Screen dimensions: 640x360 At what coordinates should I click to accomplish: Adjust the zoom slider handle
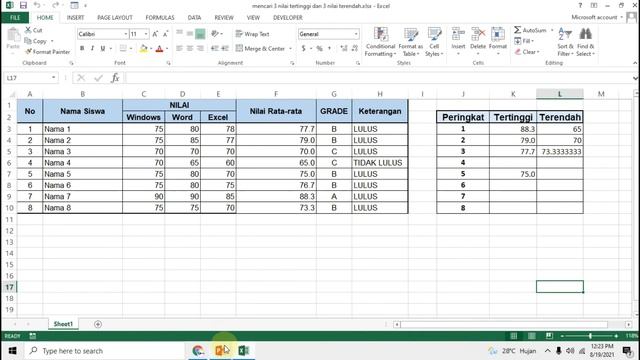(590, 336)
